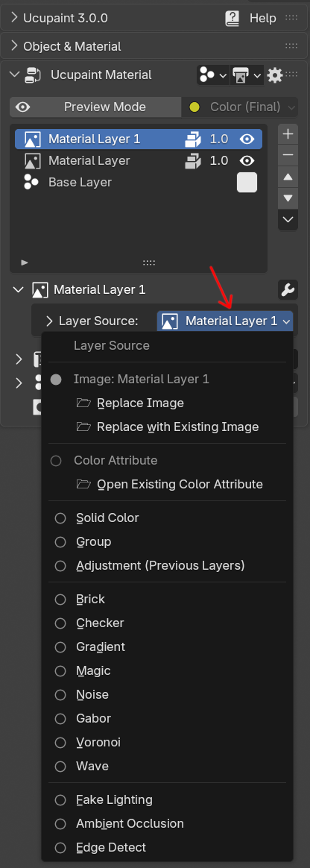Select Checker texture source
Image resolution: width=310 pixels, height=868 pixels.
pyautogui.click(x=168, y=623)
